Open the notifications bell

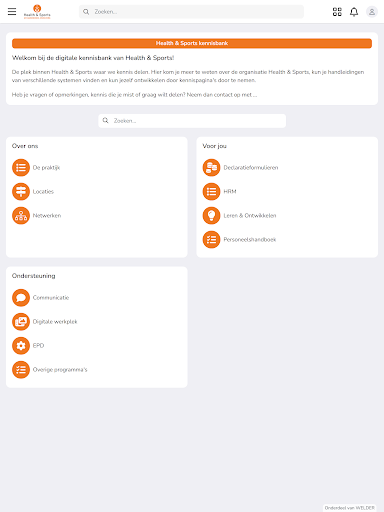click(x=354, y=12)
